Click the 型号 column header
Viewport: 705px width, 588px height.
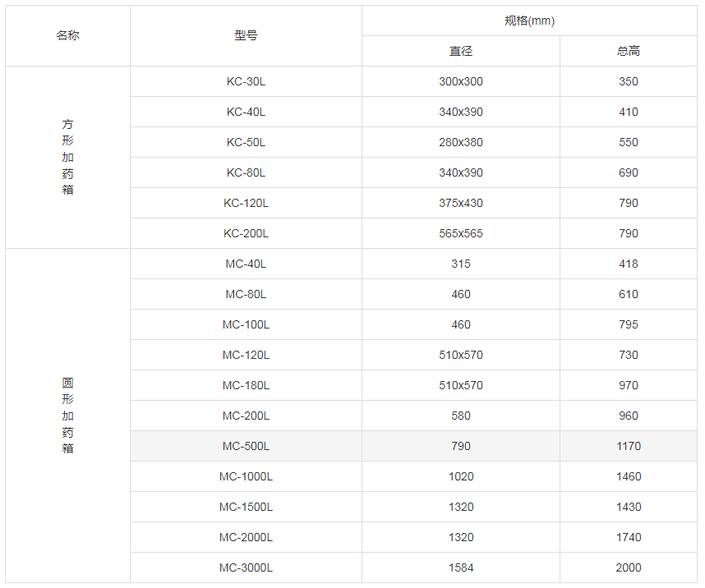pyautogui.click(x=246, y=35)
